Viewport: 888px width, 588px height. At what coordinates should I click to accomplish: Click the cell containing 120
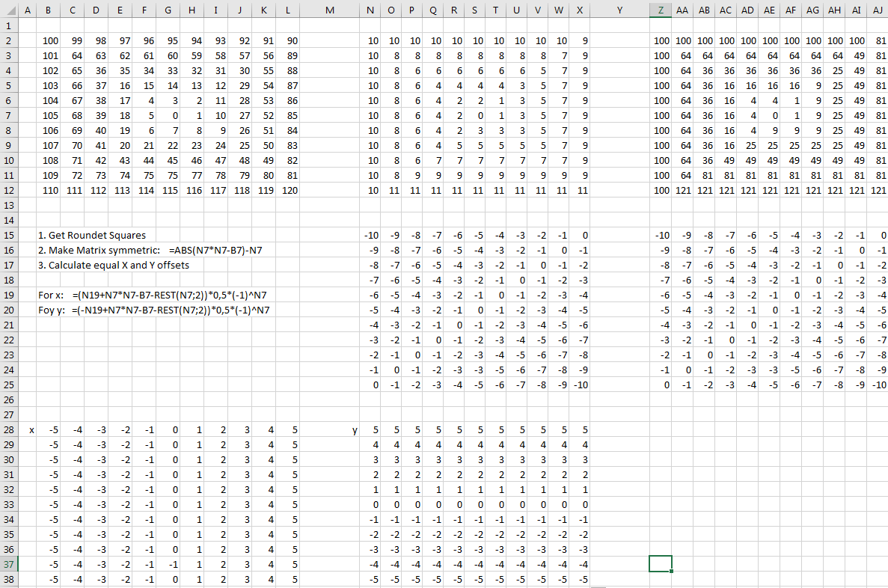click(288, 190)
